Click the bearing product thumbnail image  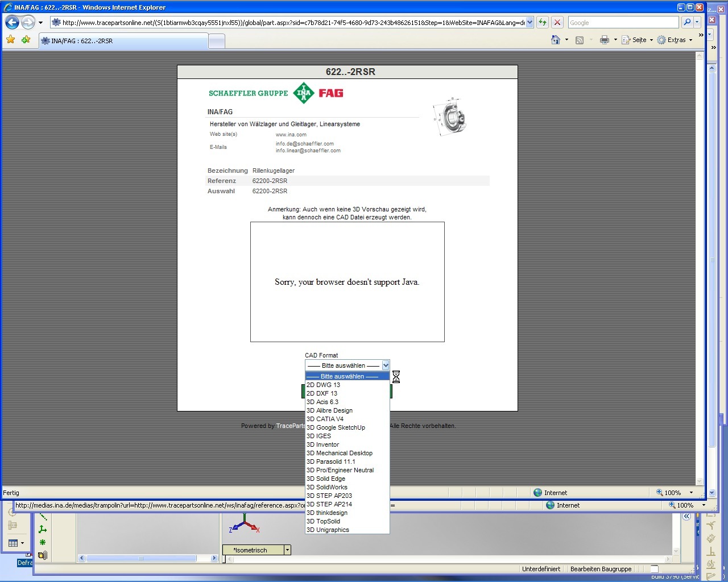point(450,117)
